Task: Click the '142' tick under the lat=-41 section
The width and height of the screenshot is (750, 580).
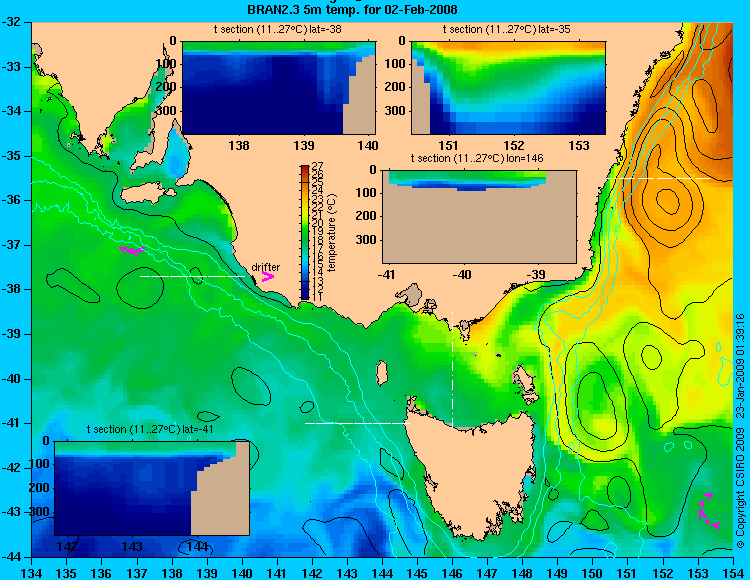Action: (67, 546)
